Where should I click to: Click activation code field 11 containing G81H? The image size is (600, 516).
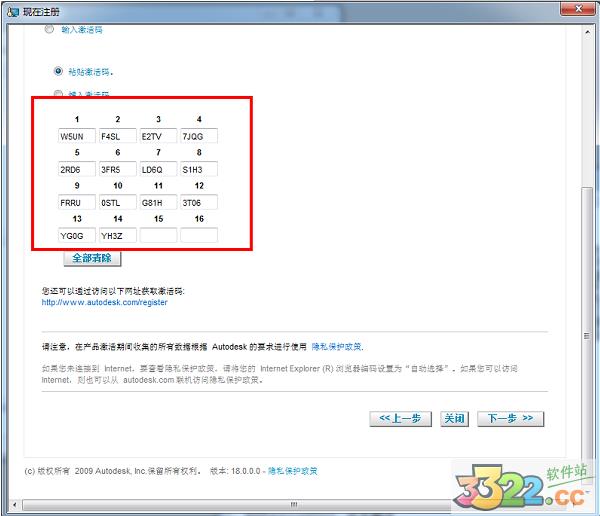click(158, 202)
